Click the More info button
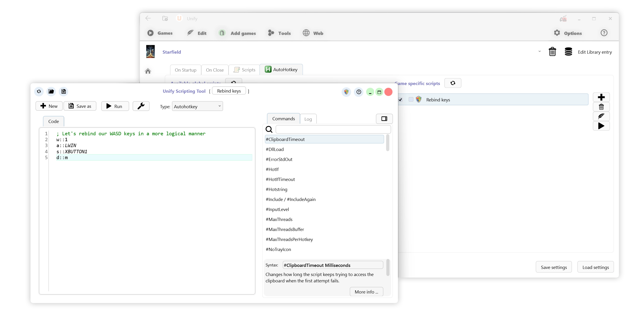 [x=366, y=292]
